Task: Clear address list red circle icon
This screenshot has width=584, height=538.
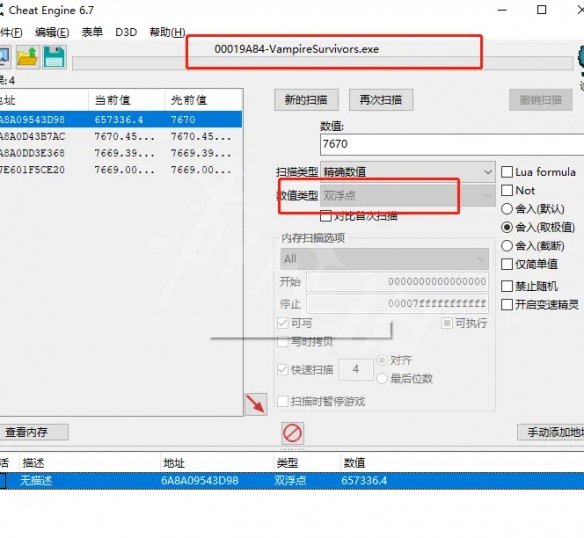Action: click(x=292, y=433)
